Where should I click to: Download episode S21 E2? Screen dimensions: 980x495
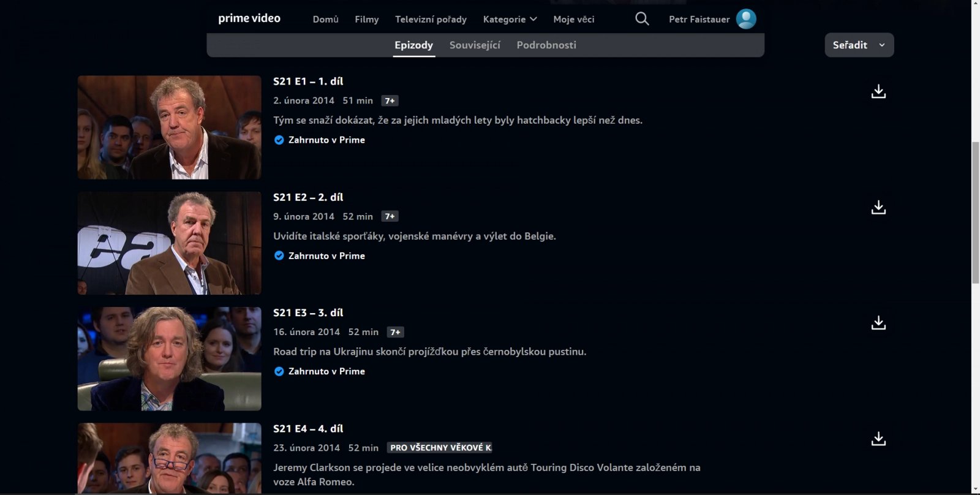[x=878, y=207]
